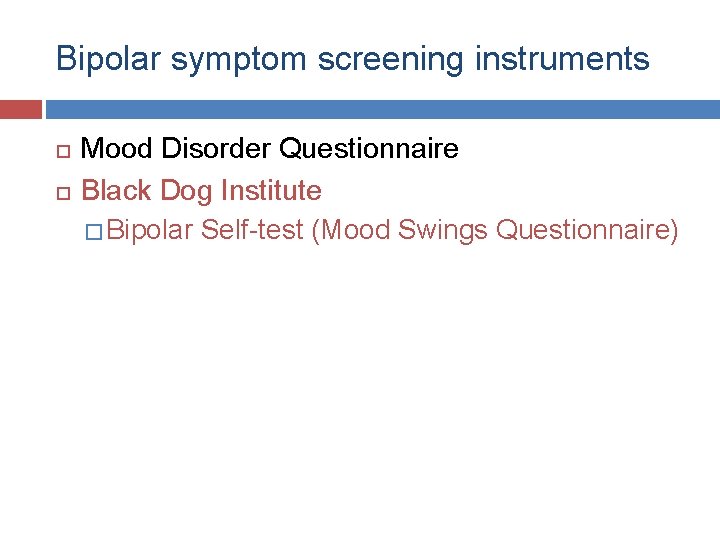Click the blue square bullet beside Bipolar Self-test
This screenshot has width=720, height=540.
click(x=94, y=232)
